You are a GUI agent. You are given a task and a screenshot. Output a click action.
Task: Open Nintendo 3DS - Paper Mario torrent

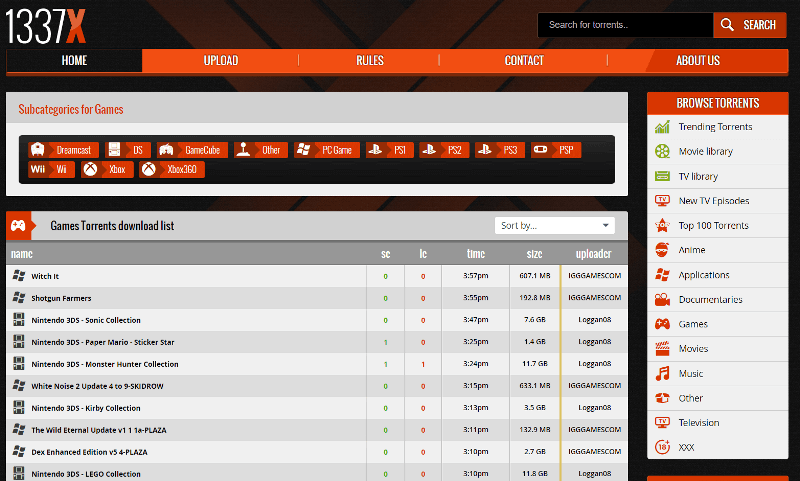(103, 342)
